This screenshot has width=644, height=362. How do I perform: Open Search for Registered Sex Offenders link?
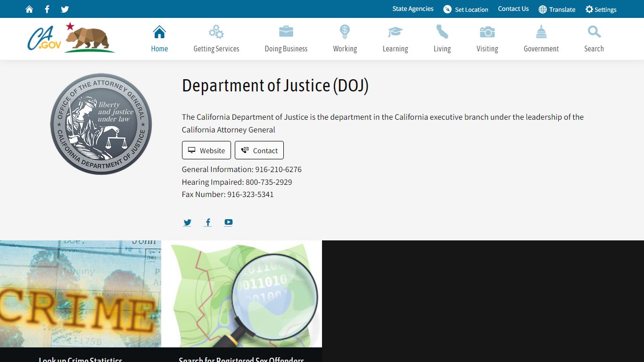(x=241, y=359)
